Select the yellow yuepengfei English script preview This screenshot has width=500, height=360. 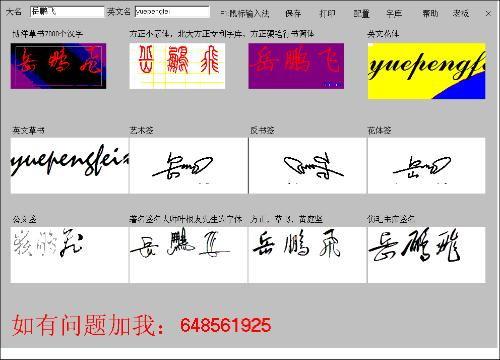(427, 71)
